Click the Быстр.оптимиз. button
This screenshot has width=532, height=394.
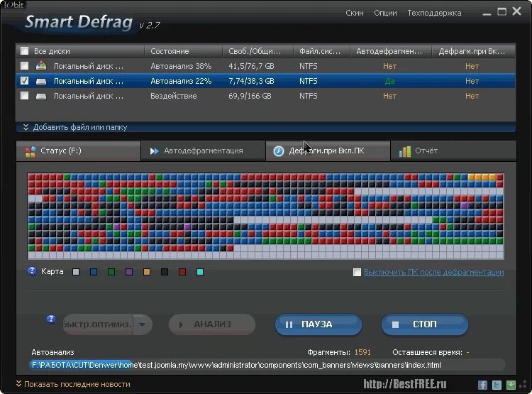click(x=98, y=324)
